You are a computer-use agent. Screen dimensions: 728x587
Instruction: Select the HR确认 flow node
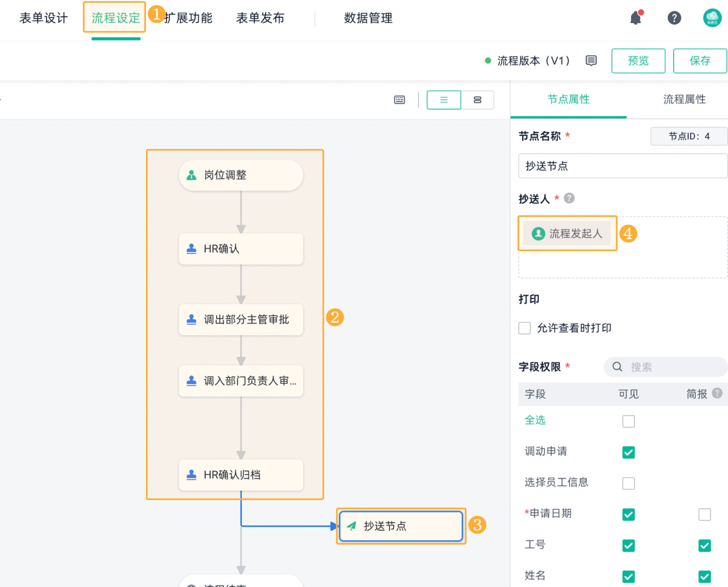click(241, 249)
